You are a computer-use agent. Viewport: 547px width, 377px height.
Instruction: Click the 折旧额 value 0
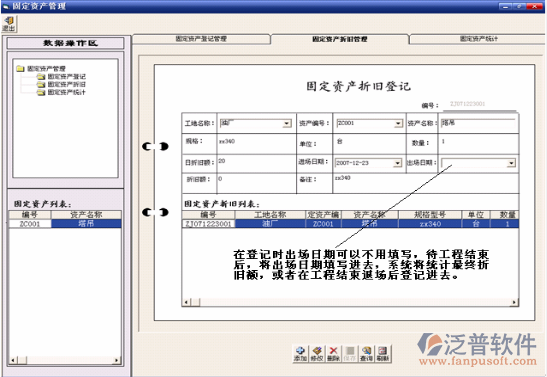[x=220, y=179]
